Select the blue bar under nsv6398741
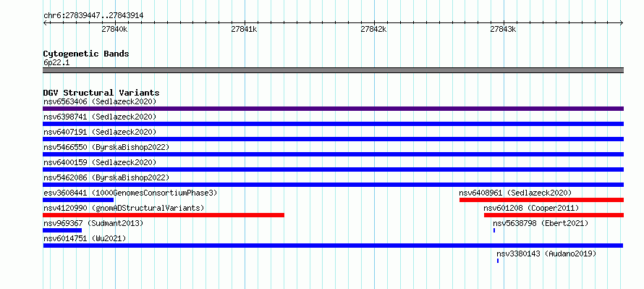The height and width of the screenshot is (289, 644). (333, 124)
